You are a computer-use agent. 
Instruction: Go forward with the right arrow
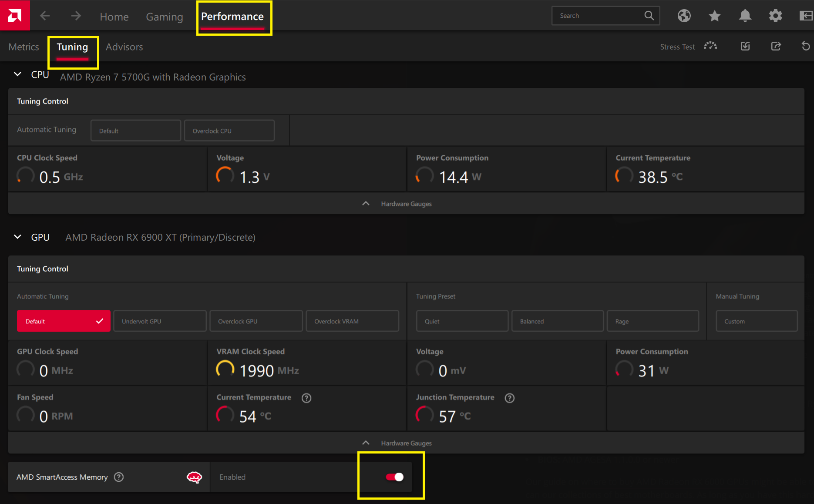76,16
